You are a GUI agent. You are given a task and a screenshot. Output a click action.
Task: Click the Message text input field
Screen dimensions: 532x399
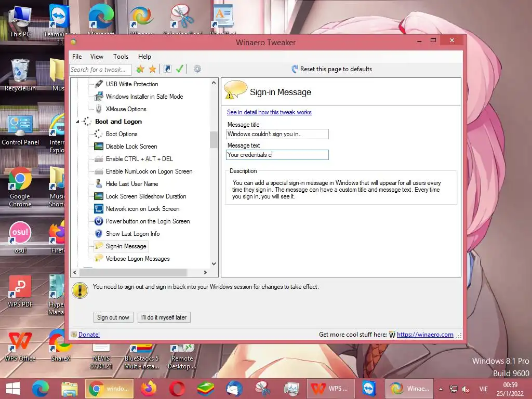click(x=277, y=155)
